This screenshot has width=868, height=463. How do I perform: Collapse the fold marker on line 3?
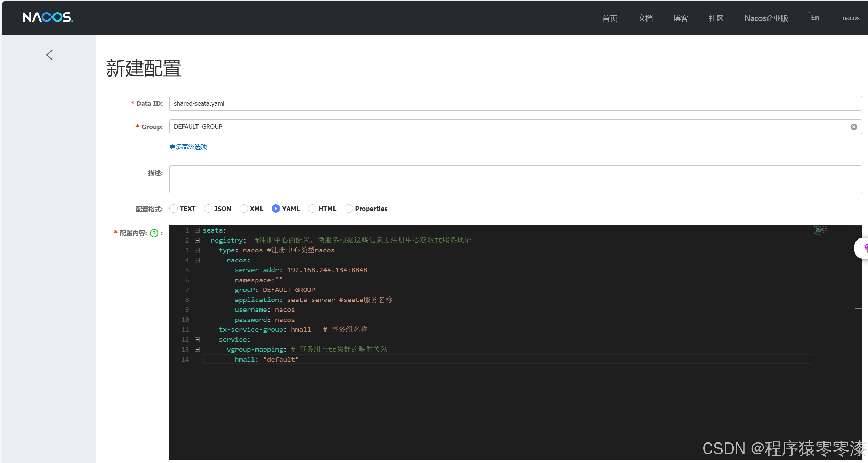pos(197,250)
